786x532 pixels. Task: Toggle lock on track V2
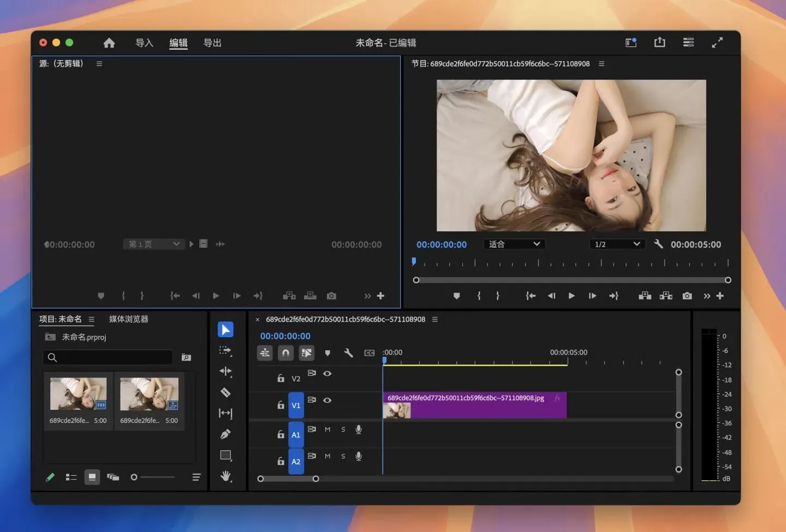coord(281,378)
